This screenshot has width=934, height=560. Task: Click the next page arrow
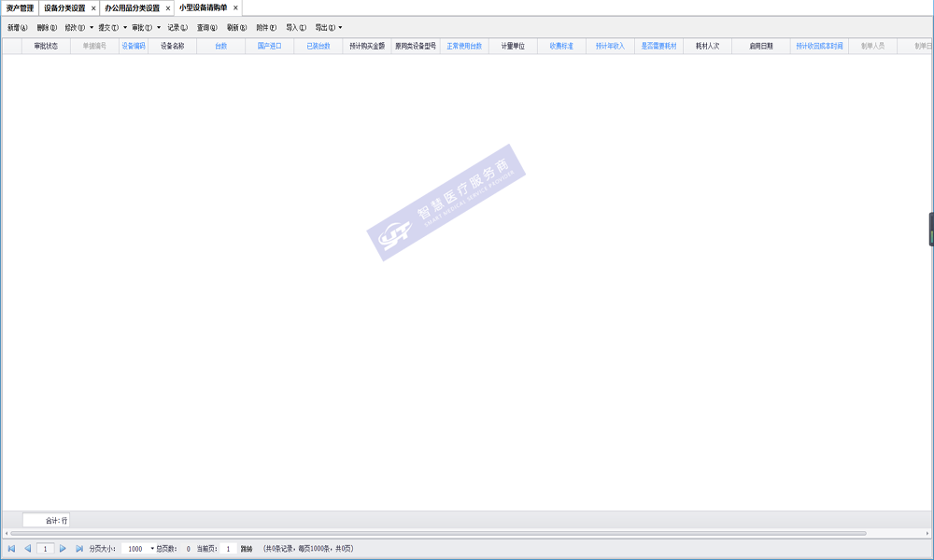pos(64,549)
